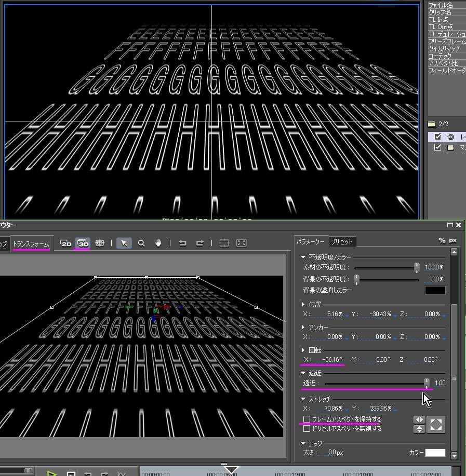The image size is (466, 476).
Task: Switch units to px
Action: coord(452,241)
